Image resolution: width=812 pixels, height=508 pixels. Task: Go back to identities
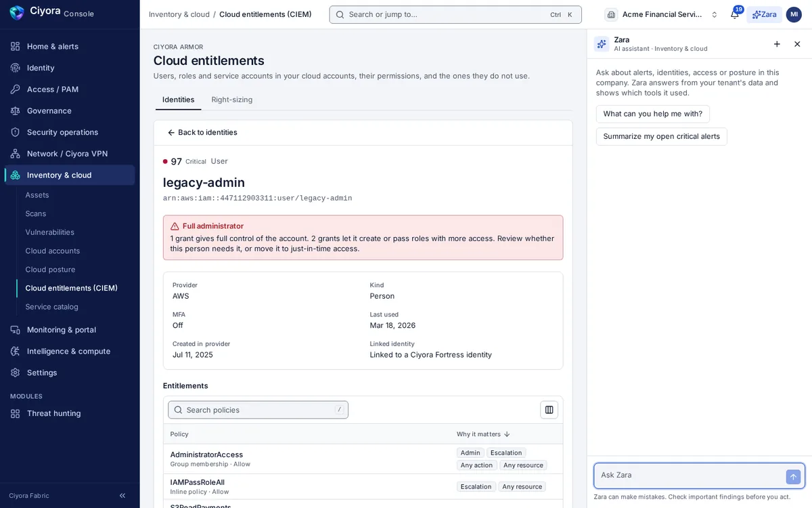point(202,132)
